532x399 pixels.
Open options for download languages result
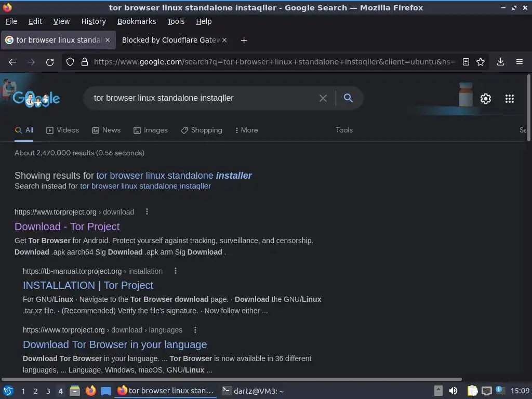195,330
